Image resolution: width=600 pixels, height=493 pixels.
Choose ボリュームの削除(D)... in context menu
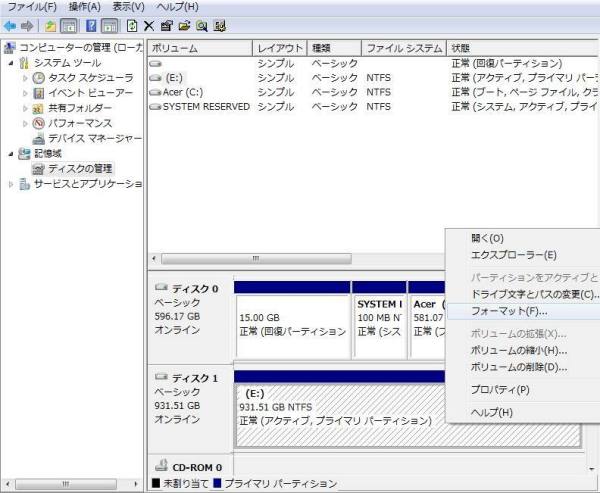point(518,367)
